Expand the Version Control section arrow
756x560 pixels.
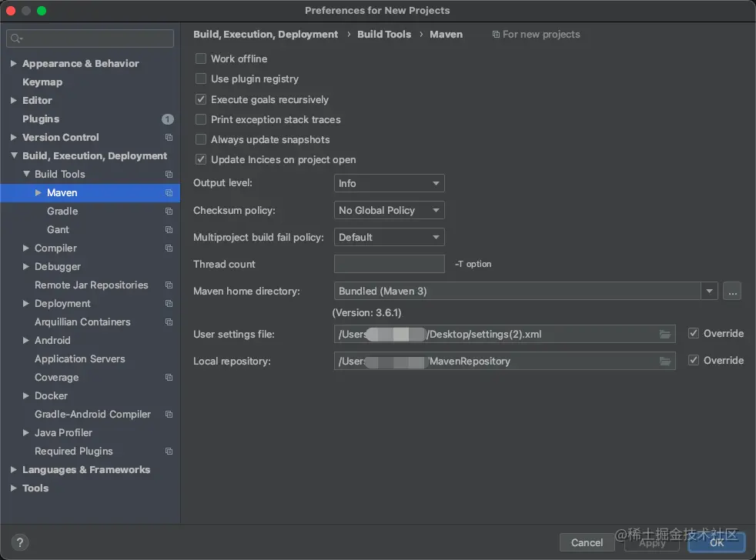click(x=14, y=138)
